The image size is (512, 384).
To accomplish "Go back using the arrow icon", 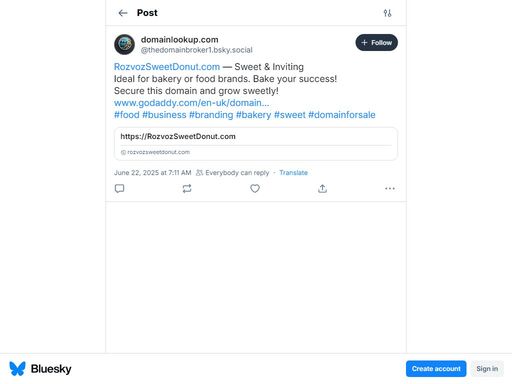I will (123, 13).
